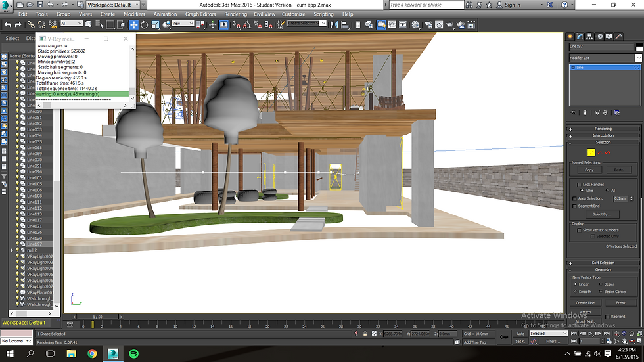Select Spline sub-object level icon

608,152
